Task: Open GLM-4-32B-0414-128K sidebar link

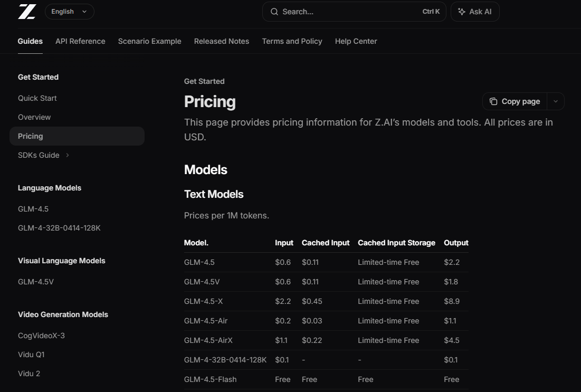Action: point(59,228)
